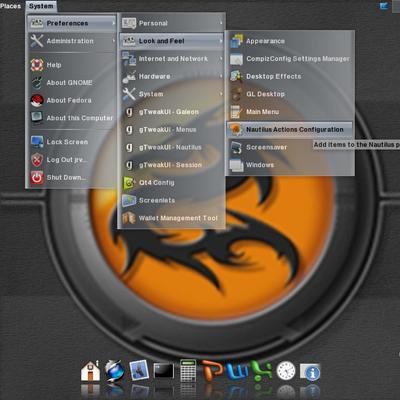Click the Windows preferences icon
The image size is (400, 400).
[237, 165]
